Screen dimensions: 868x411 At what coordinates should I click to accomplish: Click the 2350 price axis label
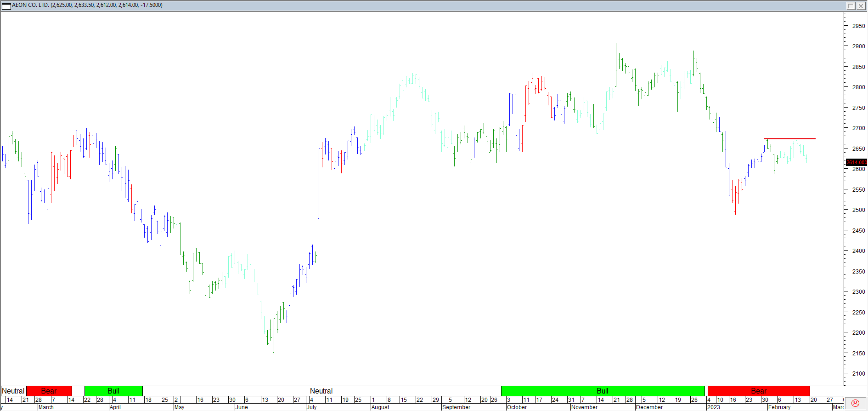[x=858, y=272]
